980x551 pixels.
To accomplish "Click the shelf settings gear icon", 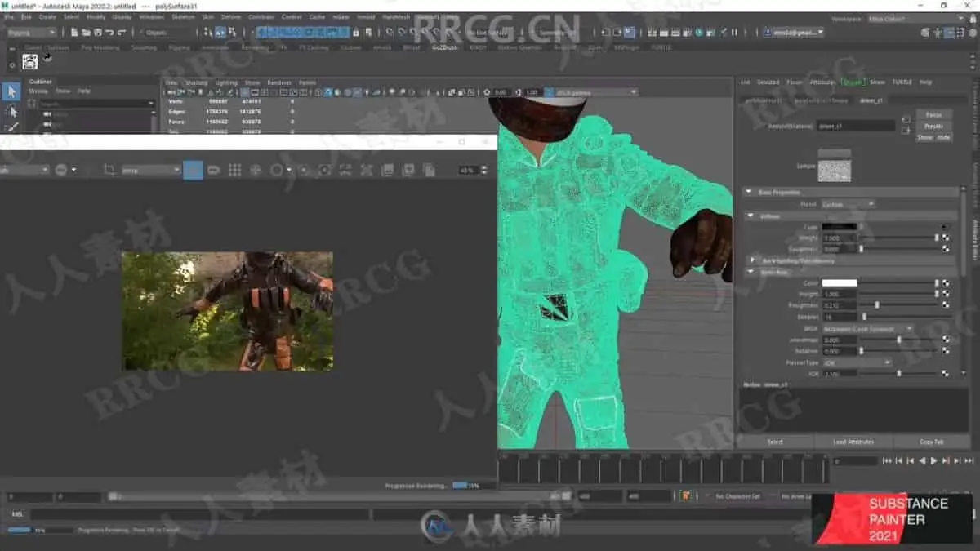I will pyautogui.click(x=11, y=64).
